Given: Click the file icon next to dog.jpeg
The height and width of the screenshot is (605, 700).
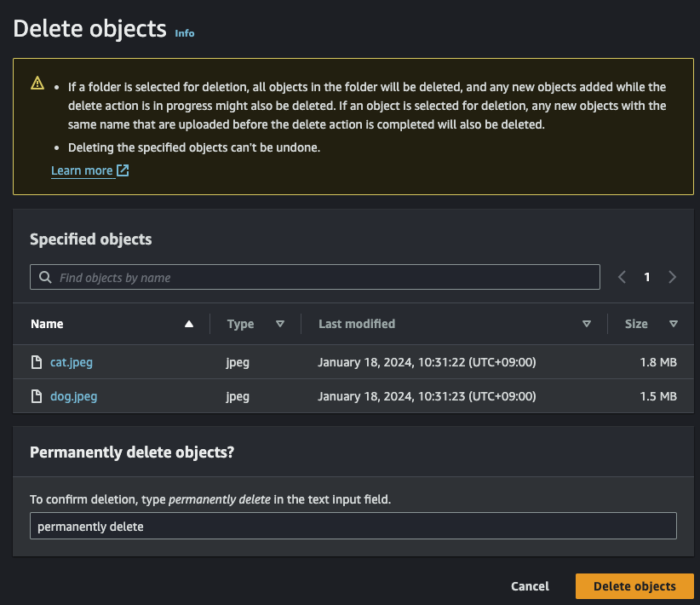Looking at the screenshot, I should click(37, 396).
